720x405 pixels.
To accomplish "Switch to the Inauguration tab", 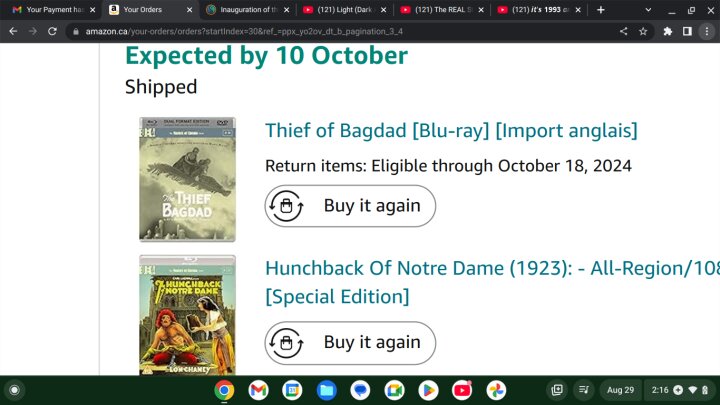I will (248, 10).
